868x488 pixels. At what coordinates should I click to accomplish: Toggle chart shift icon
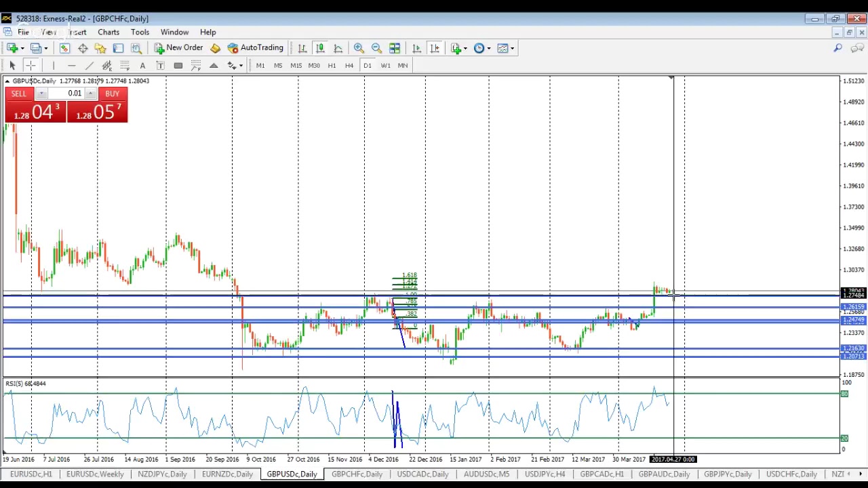(435, 48)
